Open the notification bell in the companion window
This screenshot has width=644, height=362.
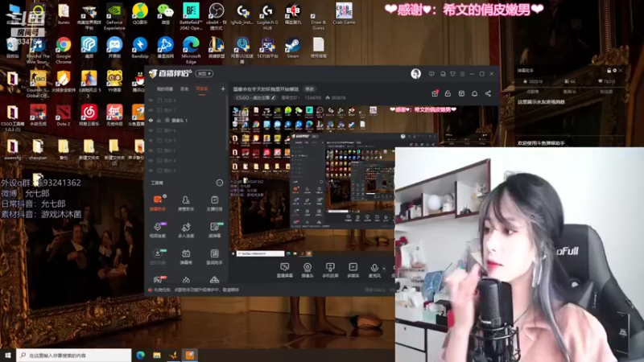coord(474,93)
